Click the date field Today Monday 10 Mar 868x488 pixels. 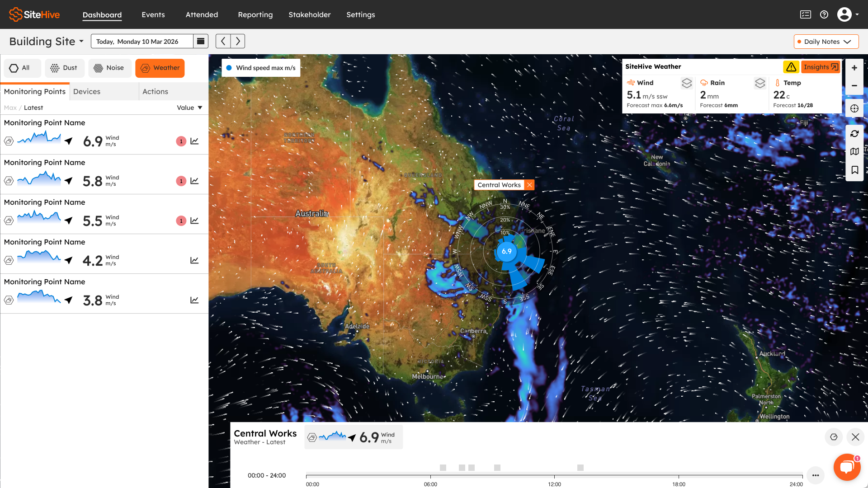coord(142,41)
